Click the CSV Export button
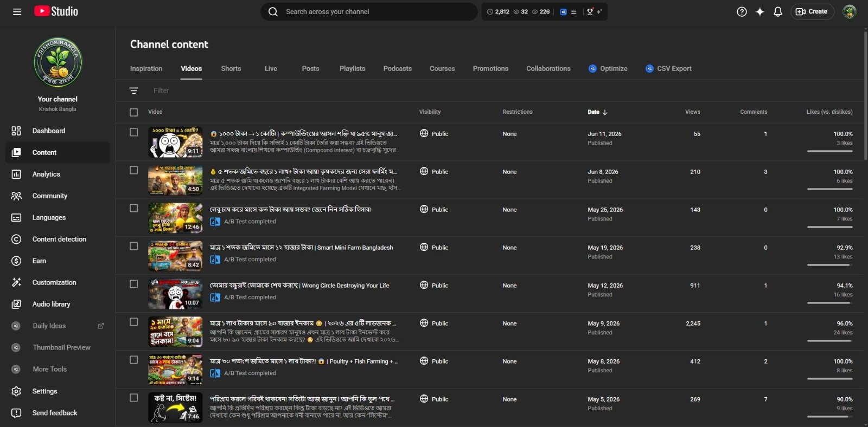 tap(668, 69)
